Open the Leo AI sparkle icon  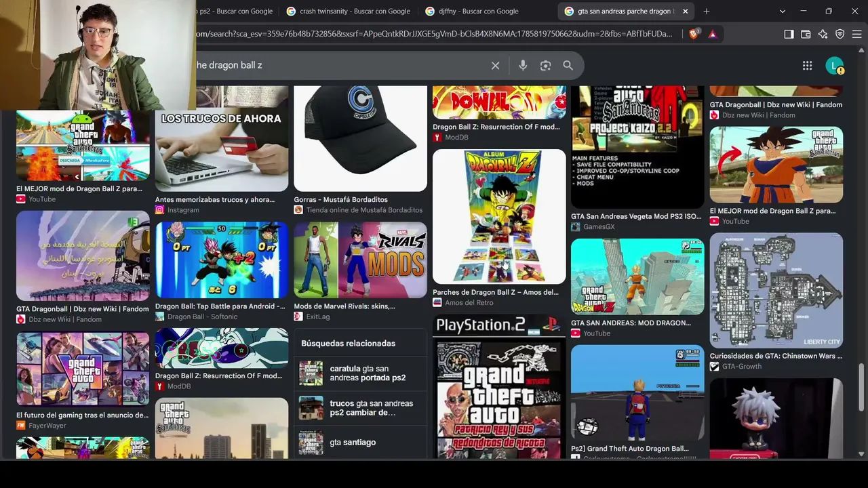(823, 34)
